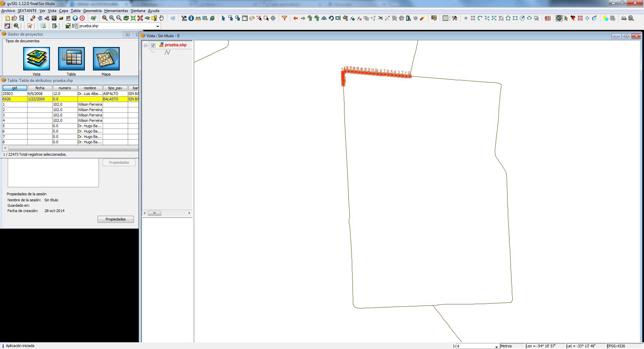Click the red attribute table grid icon

[x=547, y=18]
